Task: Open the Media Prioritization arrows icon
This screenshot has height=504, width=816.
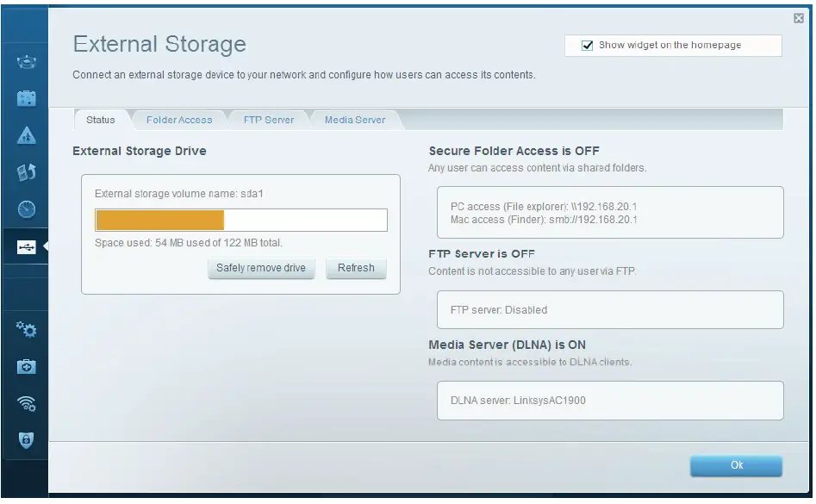Action: pyautogui.click(x=26, y=172)
